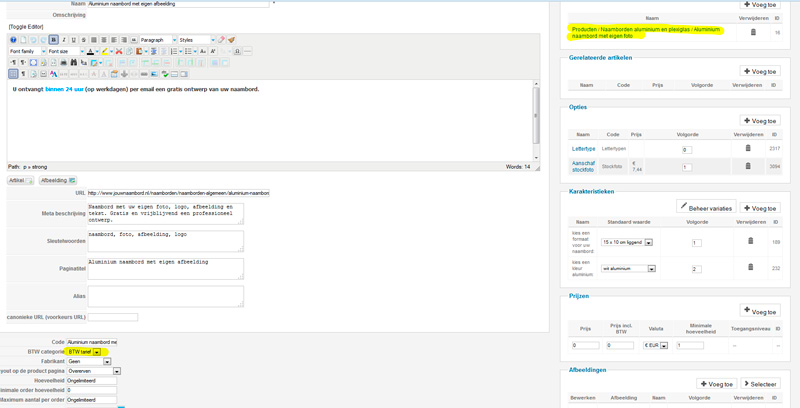Click the cut scissors icon

point(119,51)
